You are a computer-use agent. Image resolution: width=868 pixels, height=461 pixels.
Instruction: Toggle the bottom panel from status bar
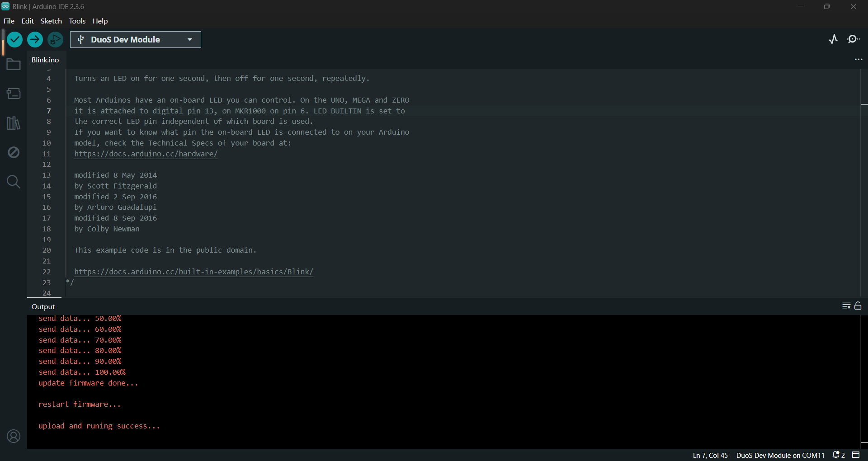coord(856,455)
